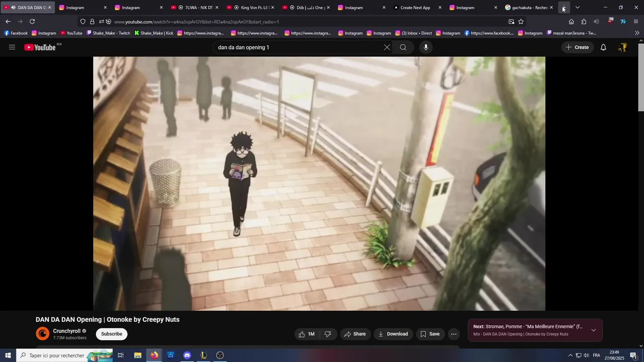Open system volume control in tray
The width and height of the screenshot is (644, 362).
pyautogui.click(x=586, y=355)
